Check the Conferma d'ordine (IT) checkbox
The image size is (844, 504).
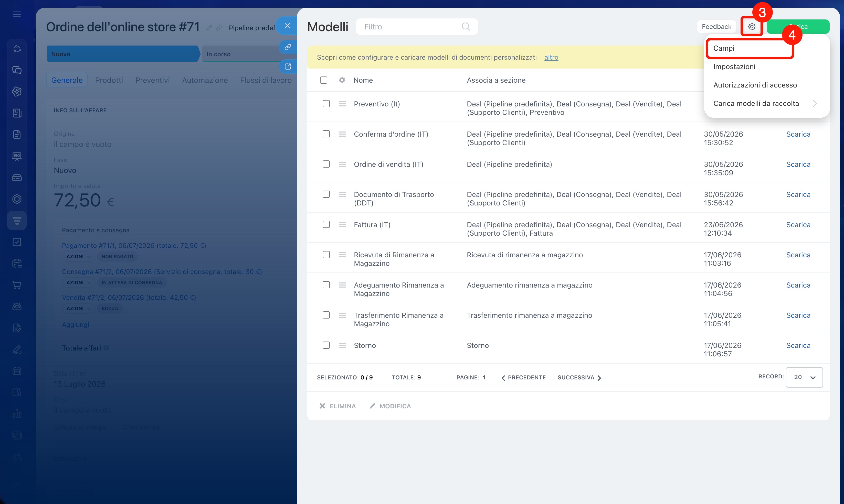326,134
